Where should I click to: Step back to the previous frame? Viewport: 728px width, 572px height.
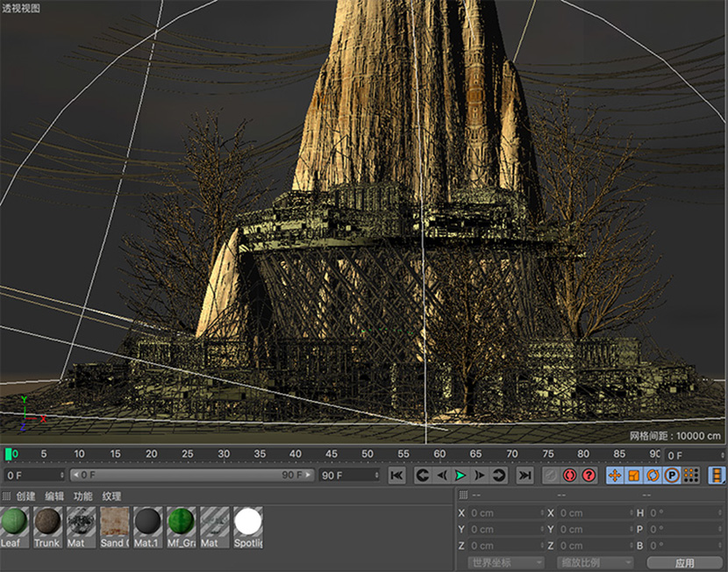tap(441, 475)
